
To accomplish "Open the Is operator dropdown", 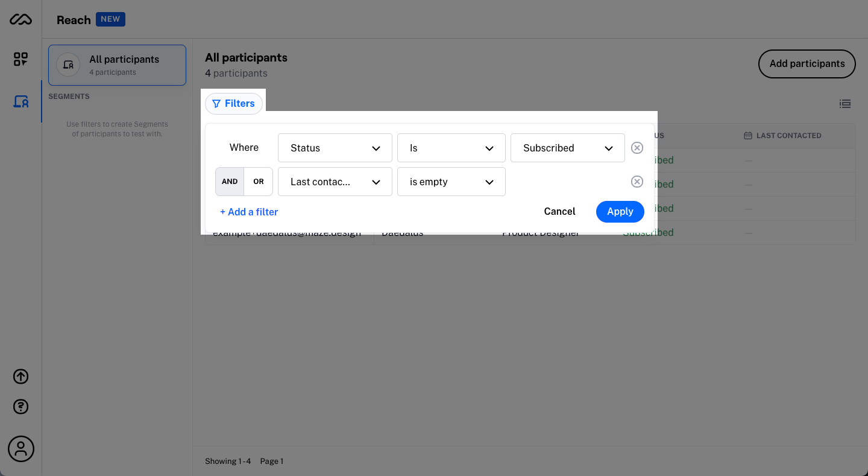I will (451, 147).
